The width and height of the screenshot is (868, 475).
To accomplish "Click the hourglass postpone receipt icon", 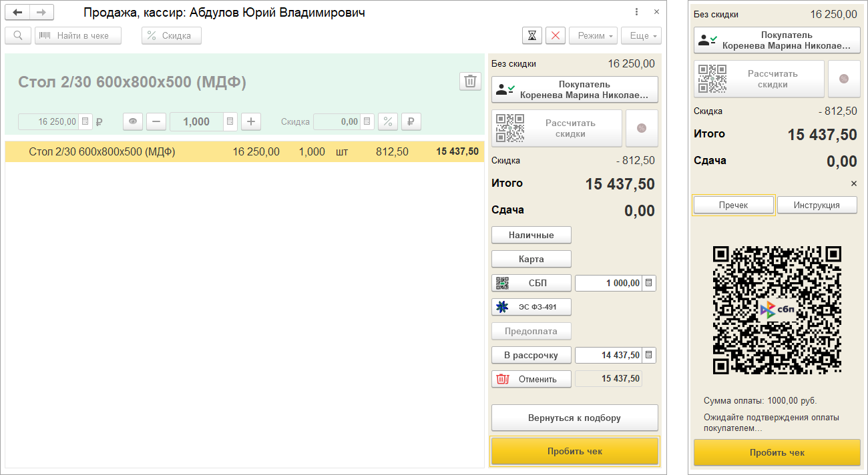I will 531,35.
